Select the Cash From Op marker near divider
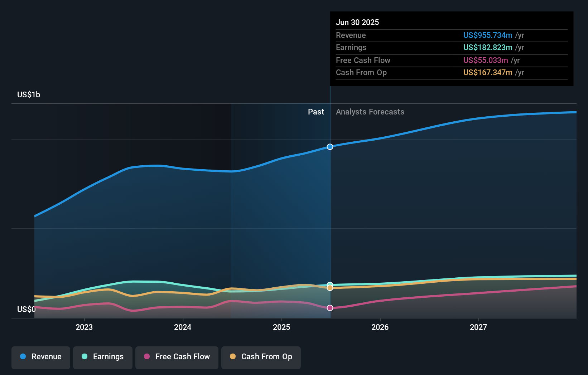The width and height of the screenshot is (588, 375). coord(330,288)
